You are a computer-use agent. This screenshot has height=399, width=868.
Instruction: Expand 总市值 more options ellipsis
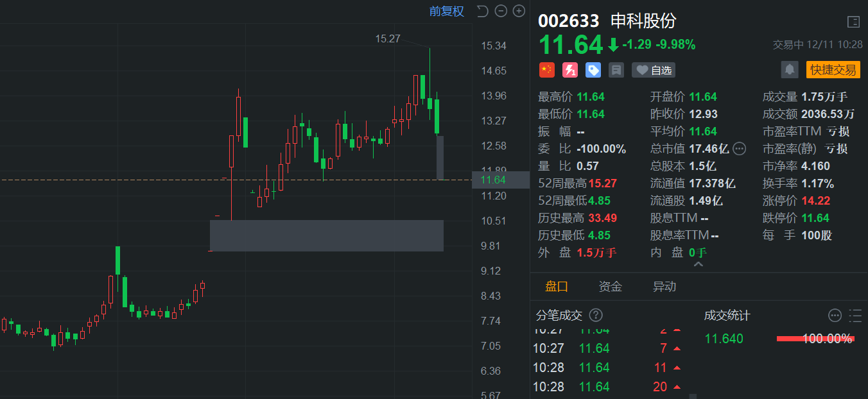[739, 149]
